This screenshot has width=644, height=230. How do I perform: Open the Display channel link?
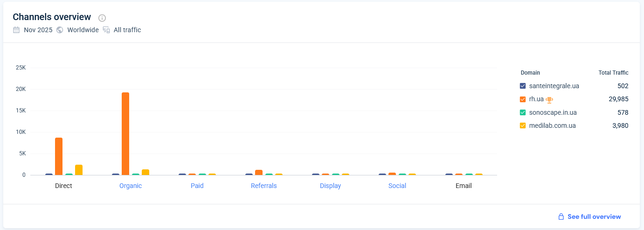[x=330, y=186]
